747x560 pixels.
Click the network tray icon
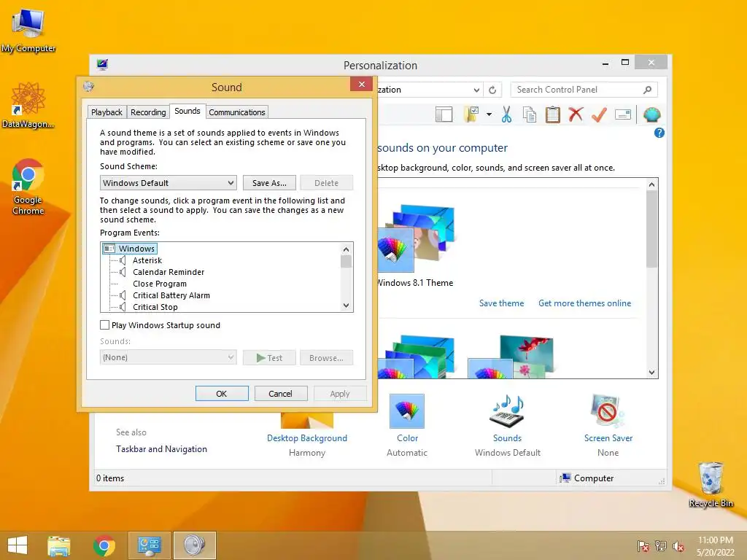pyautogui.click(x=661, y=546)
